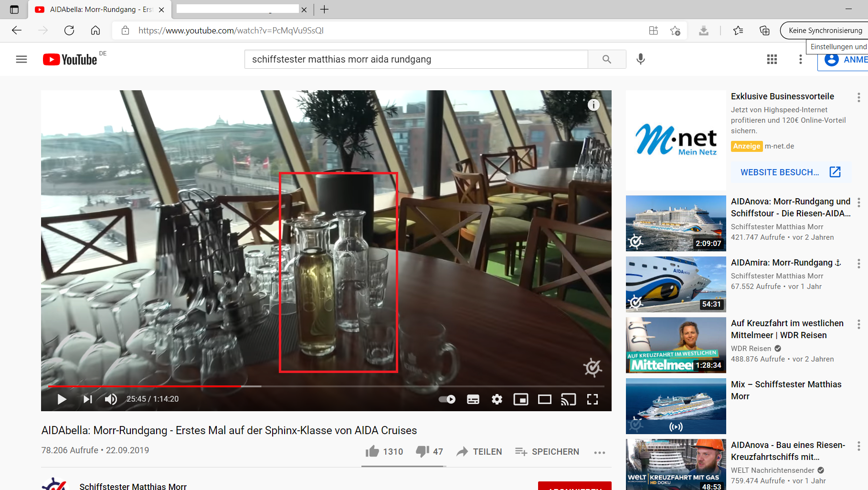Toggle subtitles in the player
This screenshot has height=490, width=868.
pos(473,399)
